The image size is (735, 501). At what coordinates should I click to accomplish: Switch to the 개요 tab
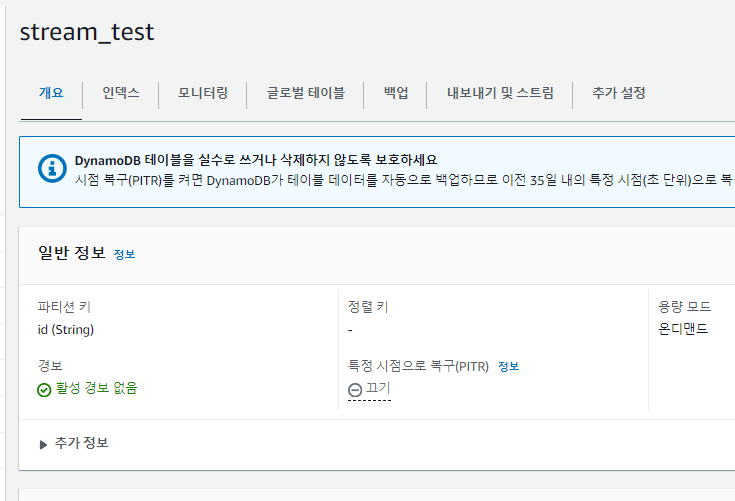51,94
